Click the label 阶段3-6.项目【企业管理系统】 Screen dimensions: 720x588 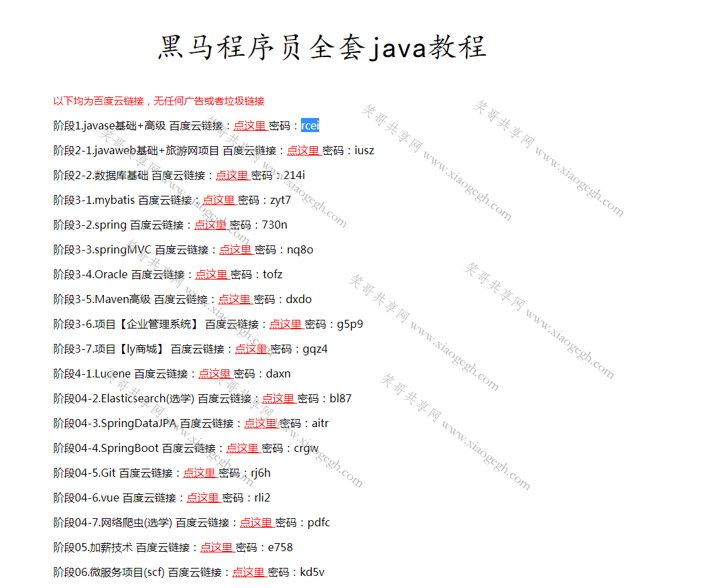tap(126, 324)
